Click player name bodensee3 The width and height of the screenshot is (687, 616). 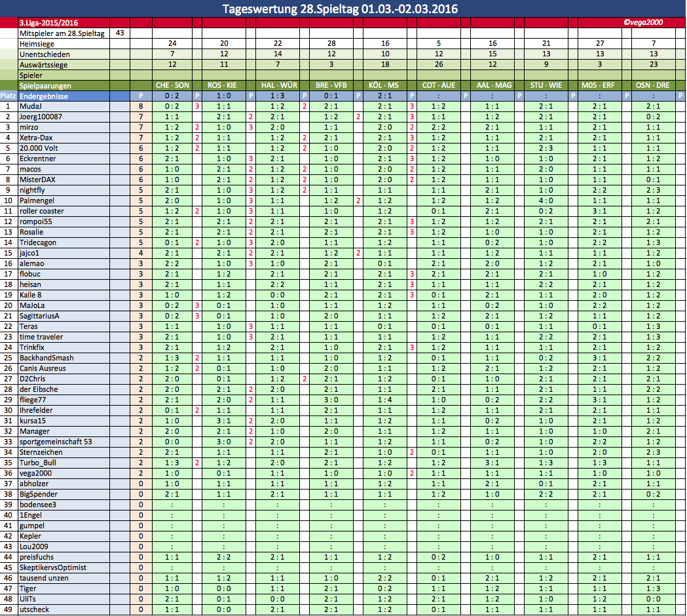coord(38,505)
